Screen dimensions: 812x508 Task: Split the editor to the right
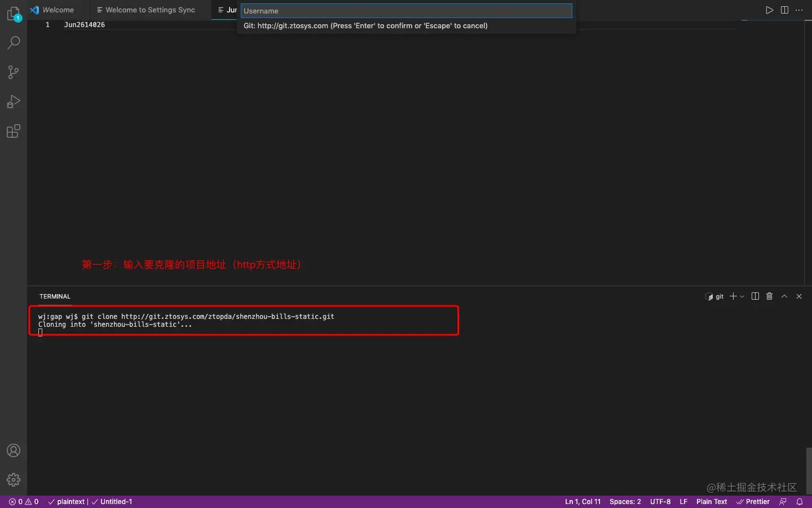(x=784, y=10)
